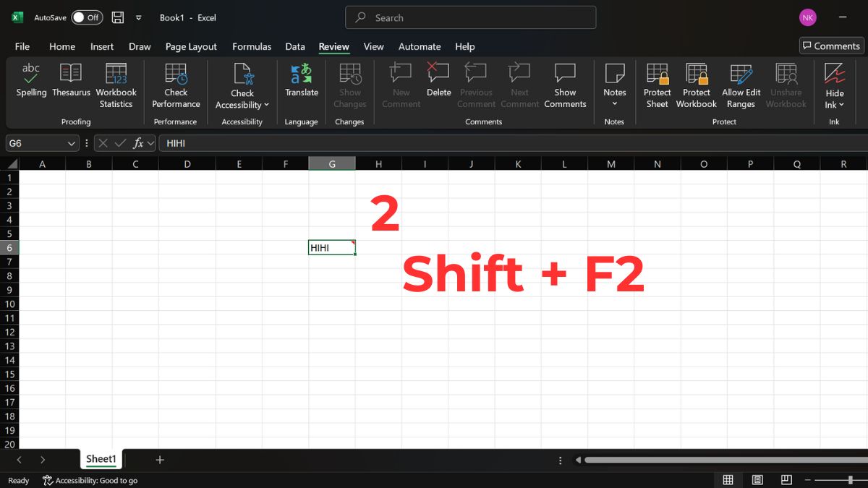Protect the workbook structure
The height and width of the screenshot is (488, 868).
pos(696,82)
